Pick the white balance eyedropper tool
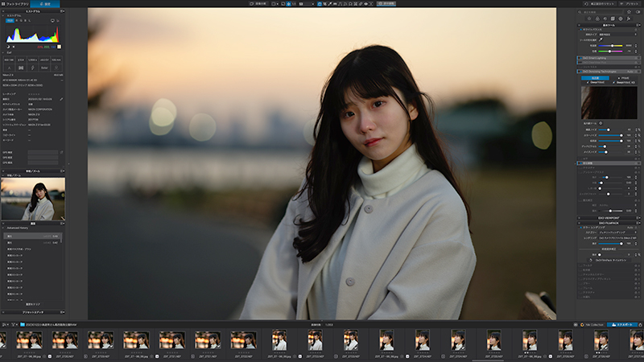The height and width of the screenshot is (362, 644). click(x=601, y=39)
